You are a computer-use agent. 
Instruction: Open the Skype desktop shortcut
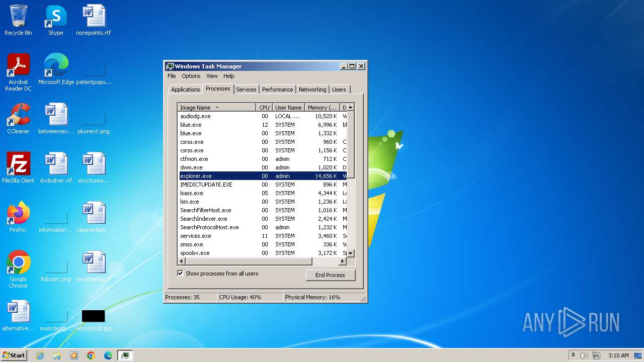(x=56, y=20)
